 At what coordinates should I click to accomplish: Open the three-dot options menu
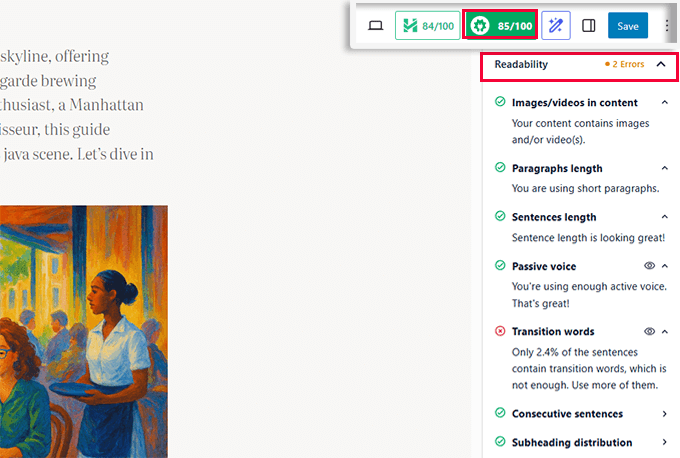pyautogui.click(x=667, y=26)
